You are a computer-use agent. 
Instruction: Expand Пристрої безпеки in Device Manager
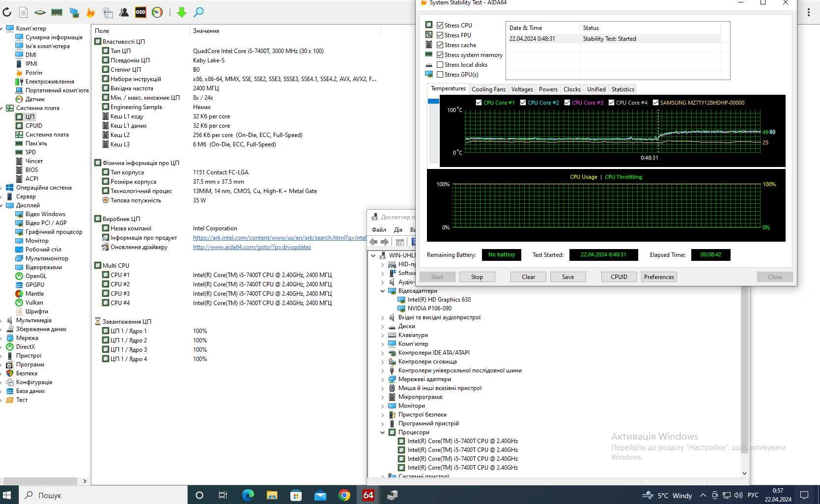tap(383, 415)
